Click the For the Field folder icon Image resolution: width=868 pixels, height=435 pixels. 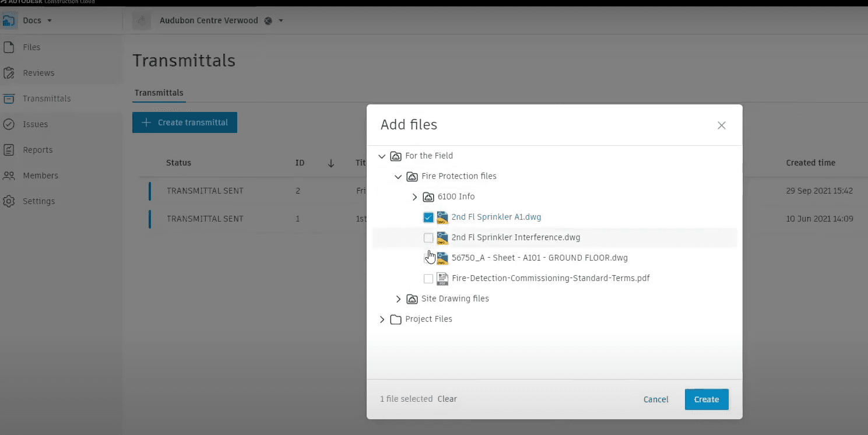396,156
